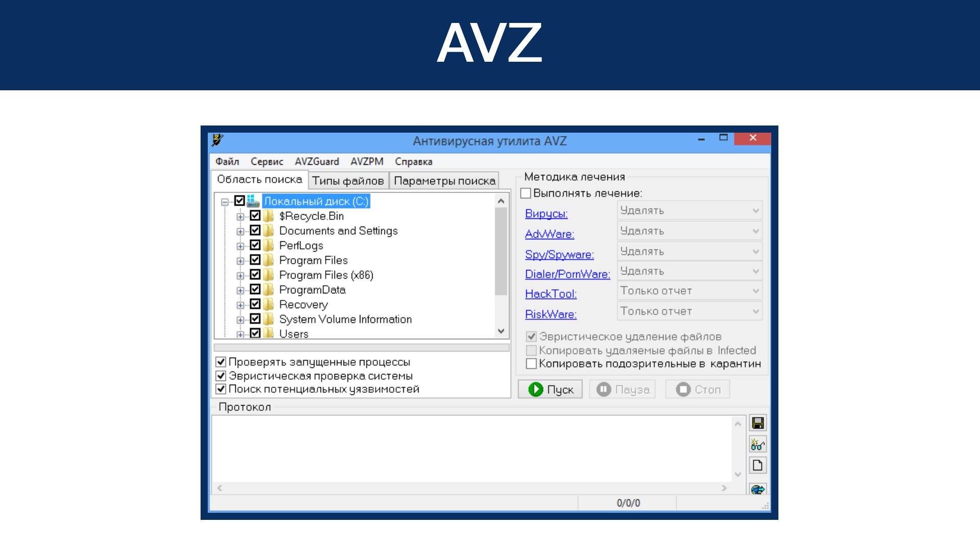Uncheck Локальный диск (C:) checkbox
The height and width of the screenshot is (551, 980).
coord(239,201)
